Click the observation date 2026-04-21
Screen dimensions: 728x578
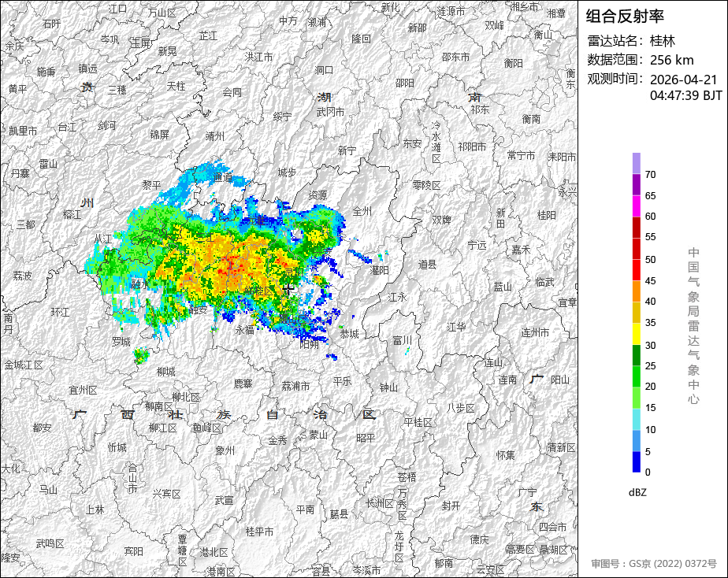click(683, 80)
